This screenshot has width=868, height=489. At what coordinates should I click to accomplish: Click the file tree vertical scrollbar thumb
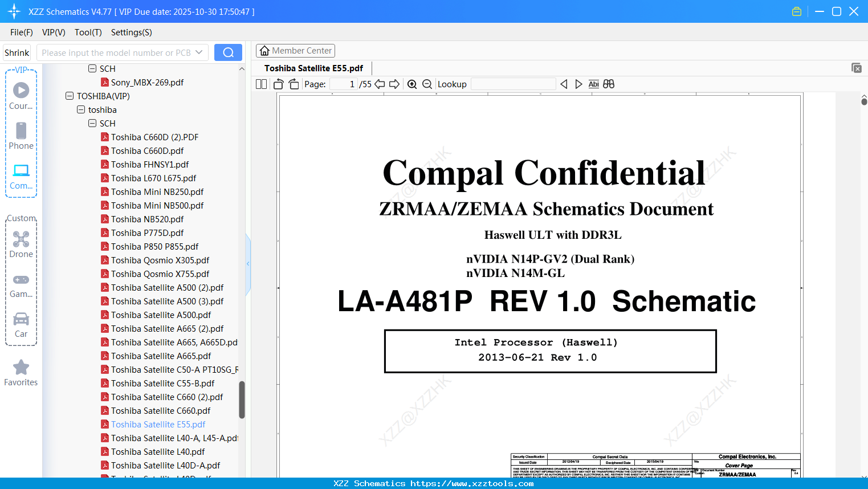[242, 400]
